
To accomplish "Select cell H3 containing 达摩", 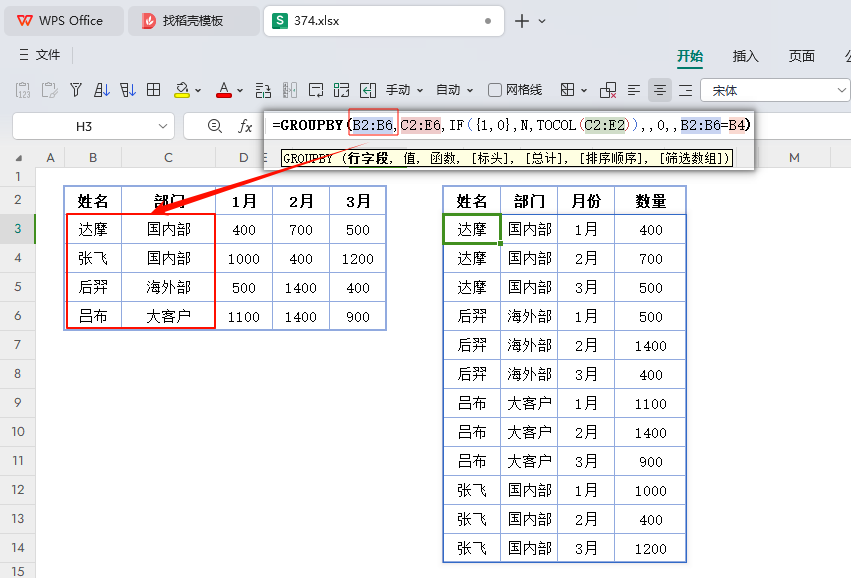I will (471, 229).
